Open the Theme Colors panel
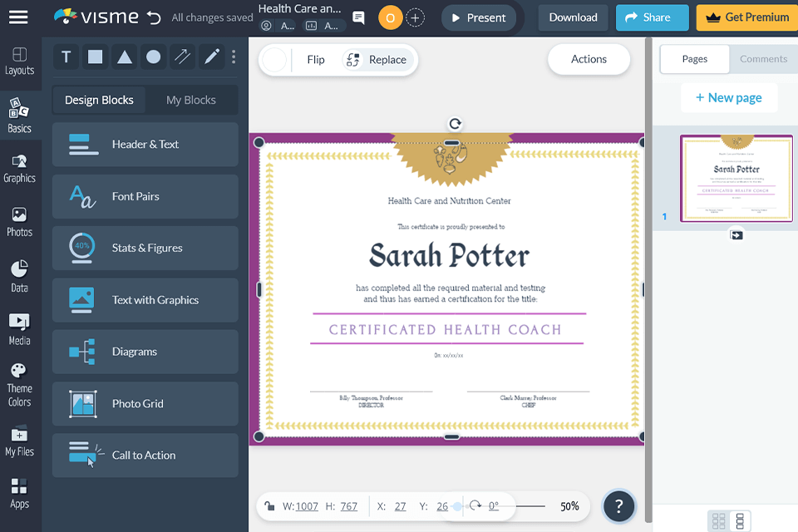This screenshot has height=532, width=798. (x=19, y=386)
